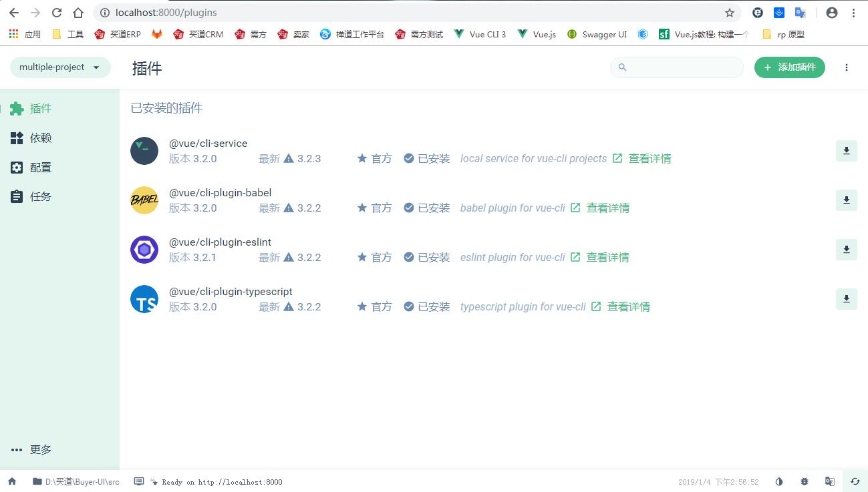Open 更多 menu in the sidebar

[32, 449]
